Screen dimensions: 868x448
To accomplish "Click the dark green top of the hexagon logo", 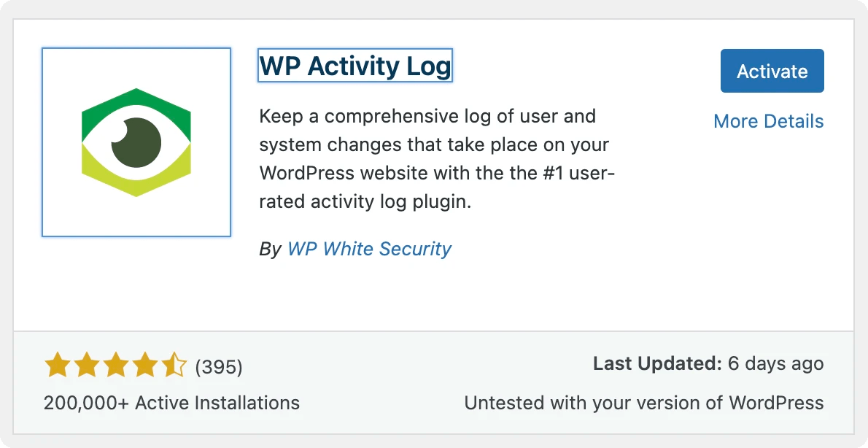I will (136, 101).
